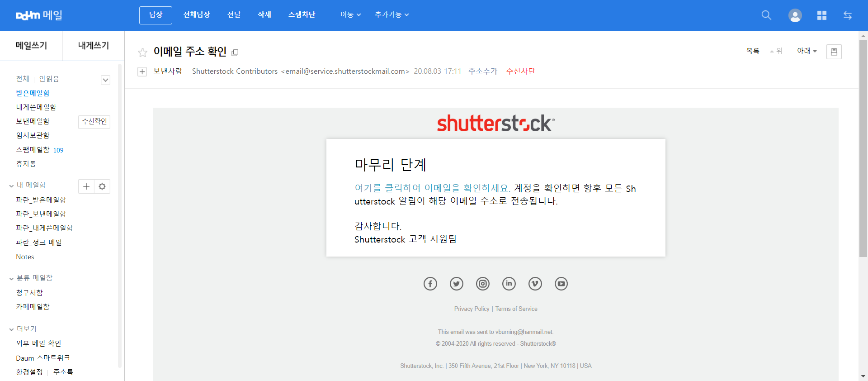This screenshot has width=868, height=381.
Task: Open Shutterstock YouTube icon
Action: coord(561,284)
